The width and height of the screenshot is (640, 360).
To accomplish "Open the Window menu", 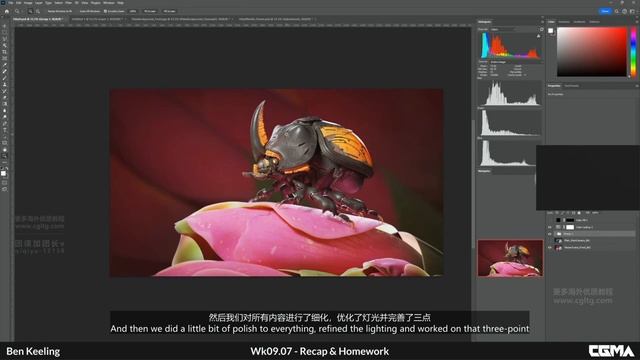I will [x=109, y=2].
